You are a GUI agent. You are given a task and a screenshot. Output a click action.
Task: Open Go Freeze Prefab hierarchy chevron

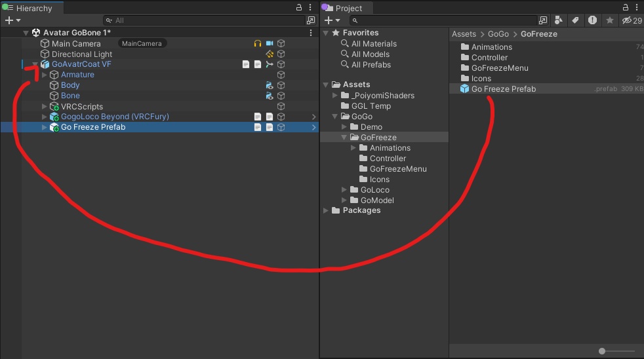pos(313,127)
